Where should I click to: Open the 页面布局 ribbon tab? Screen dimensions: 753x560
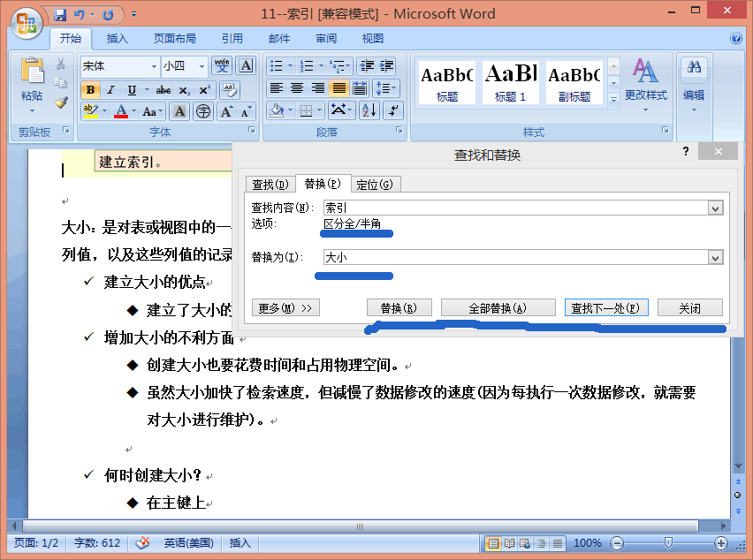pyautogui.click(x=175, y=39)
